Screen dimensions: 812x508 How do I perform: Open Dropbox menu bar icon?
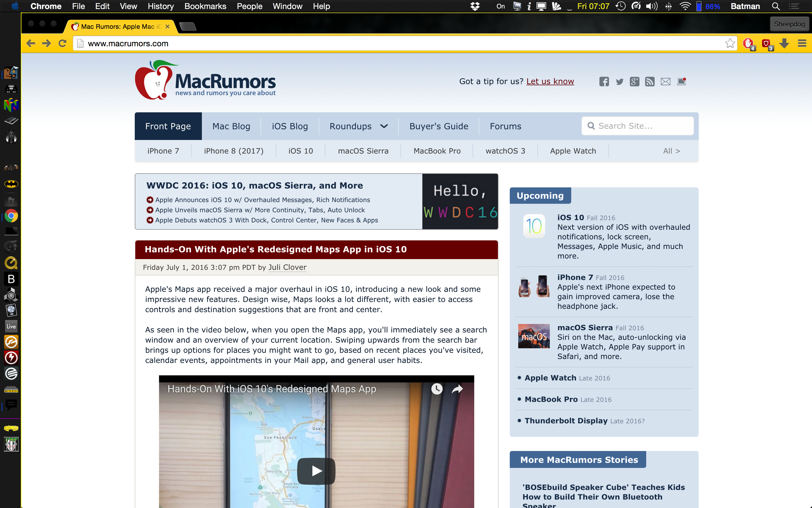point(475,6)
